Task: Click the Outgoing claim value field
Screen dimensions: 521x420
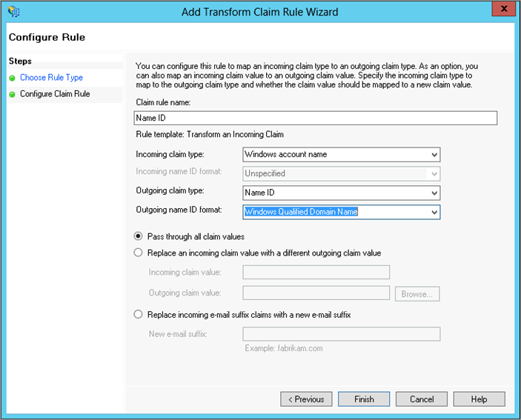Action: pos(316,293)
